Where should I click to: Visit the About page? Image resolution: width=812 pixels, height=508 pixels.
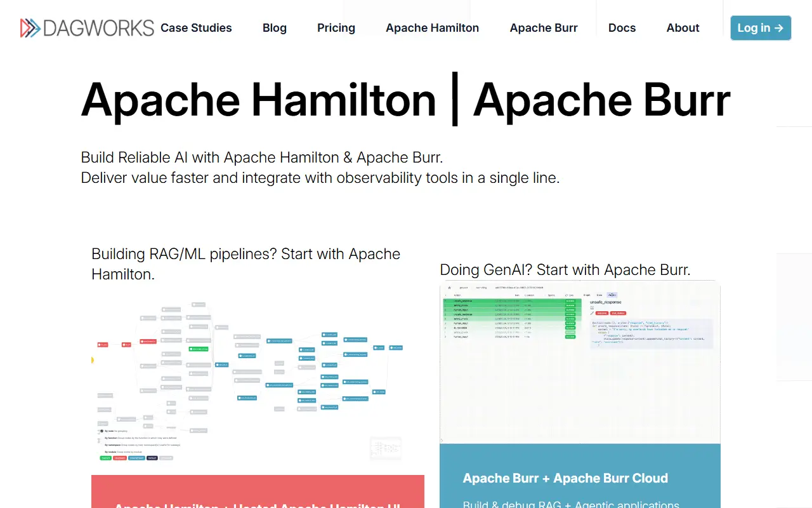tap(683, 28)
